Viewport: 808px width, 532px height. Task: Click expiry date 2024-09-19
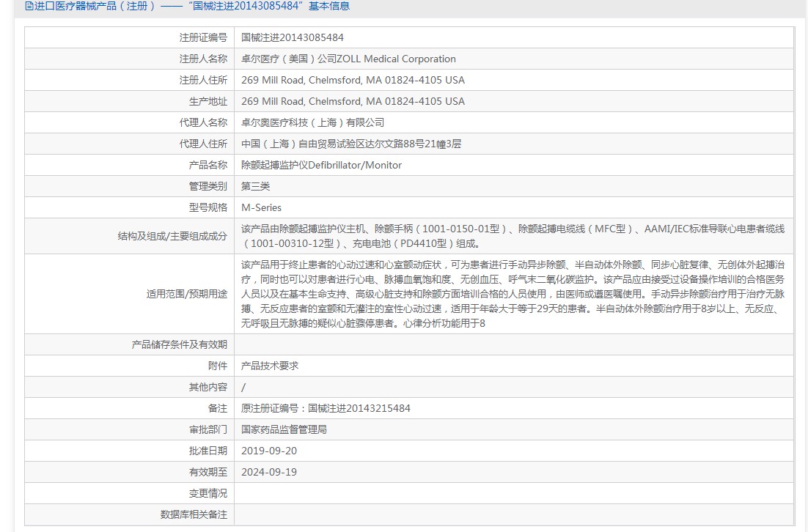click(x=269, y=472)
